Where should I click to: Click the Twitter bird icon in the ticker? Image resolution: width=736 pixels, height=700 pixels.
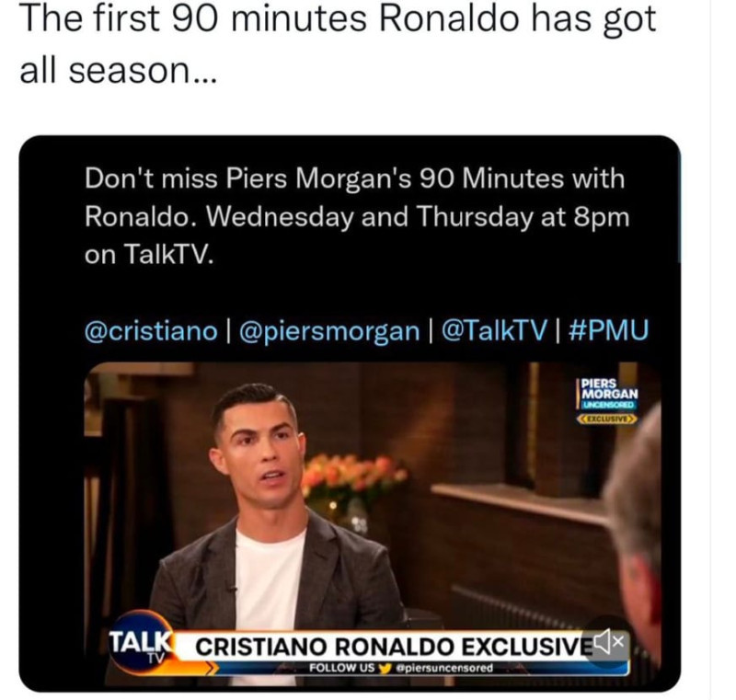(x=385, y=668)
